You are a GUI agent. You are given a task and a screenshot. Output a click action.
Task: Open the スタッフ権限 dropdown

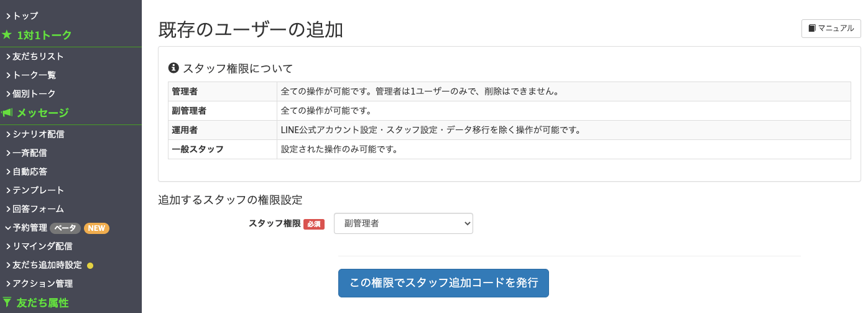(404, 223)
